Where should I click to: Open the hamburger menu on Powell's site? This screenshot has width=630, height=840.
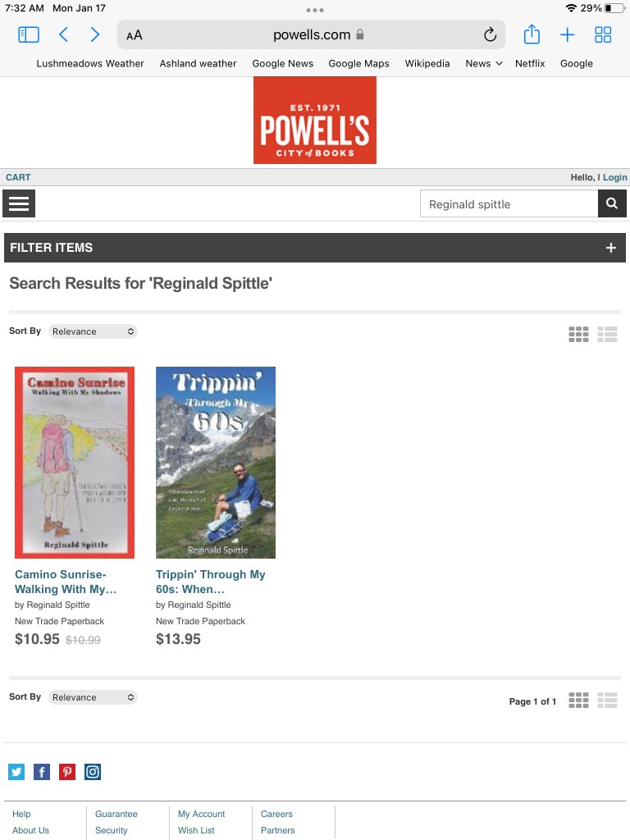click(x=19, y=203)
